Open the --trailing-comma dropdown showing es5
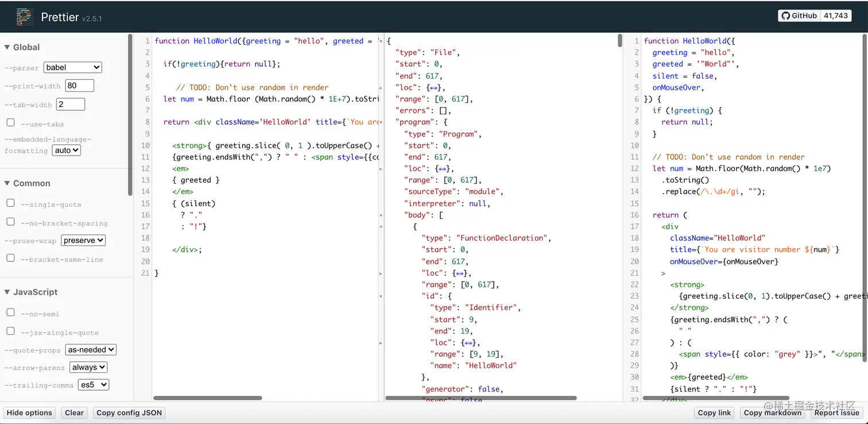868x424 pixels. point(93,386)
